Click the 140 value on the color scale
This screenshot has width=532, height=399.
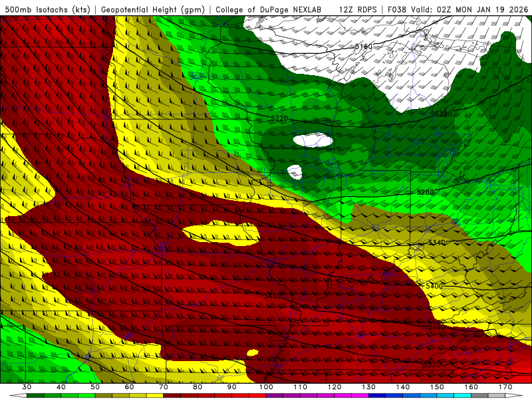403,387
